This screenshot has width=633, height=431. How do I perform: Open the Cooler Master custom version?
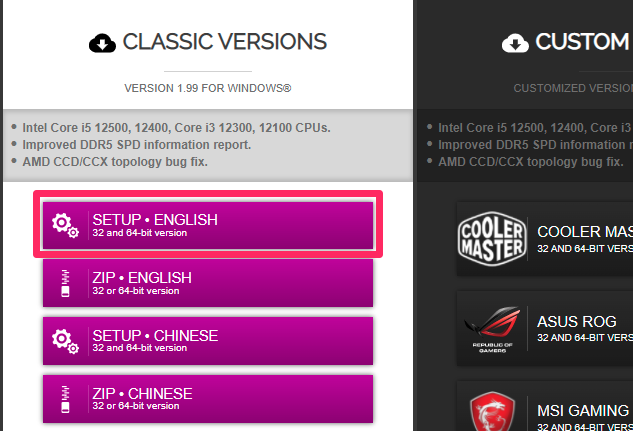[x=545, y=239]
